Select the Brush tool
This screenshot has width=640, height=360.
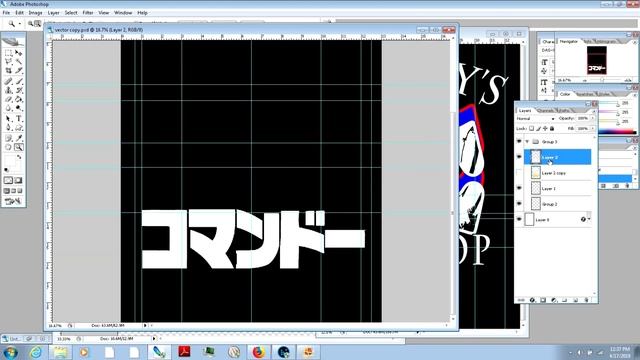click(x=18, y=81)
